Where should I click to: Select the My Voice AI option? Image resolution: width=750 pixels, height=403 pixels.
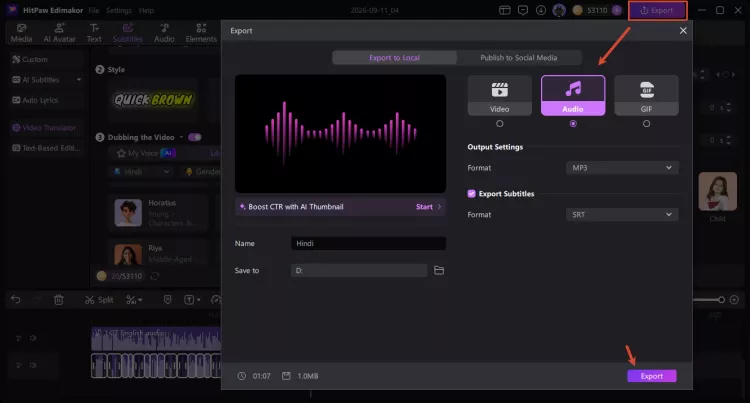point(146,153)
